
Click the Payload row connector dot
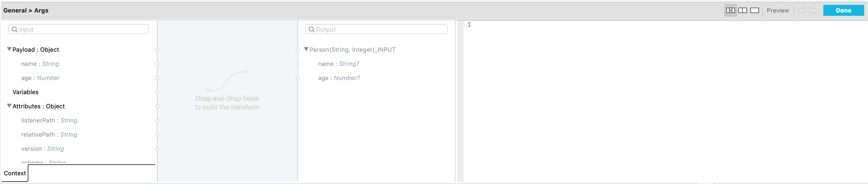point(157,50)
